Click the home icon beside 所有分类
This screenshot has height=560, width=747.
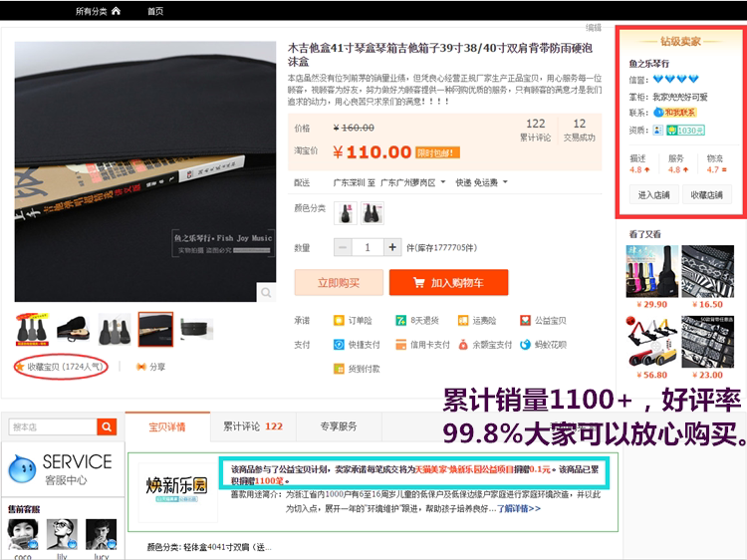[x=116, y=11]
